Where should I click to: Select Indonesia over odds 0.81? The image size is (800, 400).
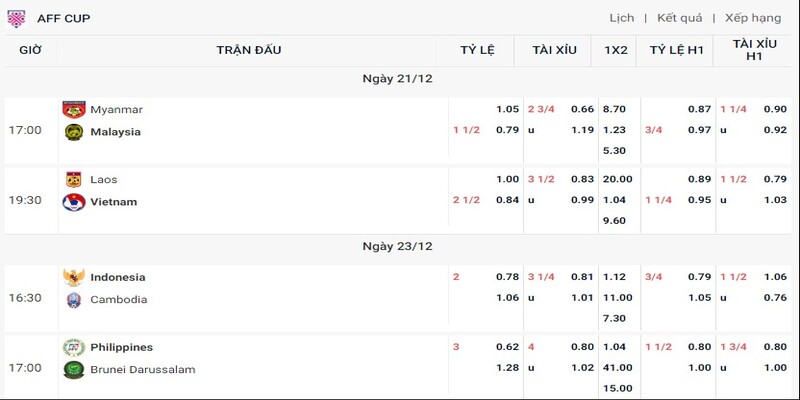pos(582,277)
